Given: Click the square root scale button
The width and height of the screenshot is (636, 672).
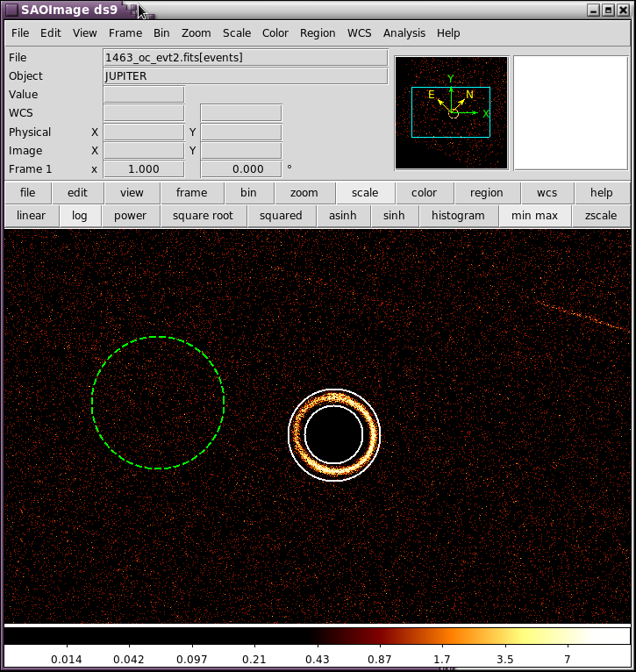Looking at the screenshot, I should [203, 216].
